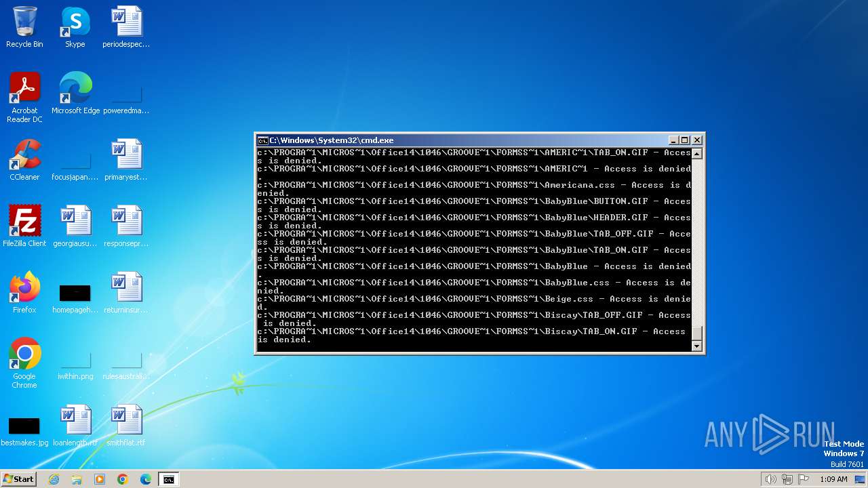Close the cmd.exe window
The height and width of the screenshot is (488, 868).
696,140
